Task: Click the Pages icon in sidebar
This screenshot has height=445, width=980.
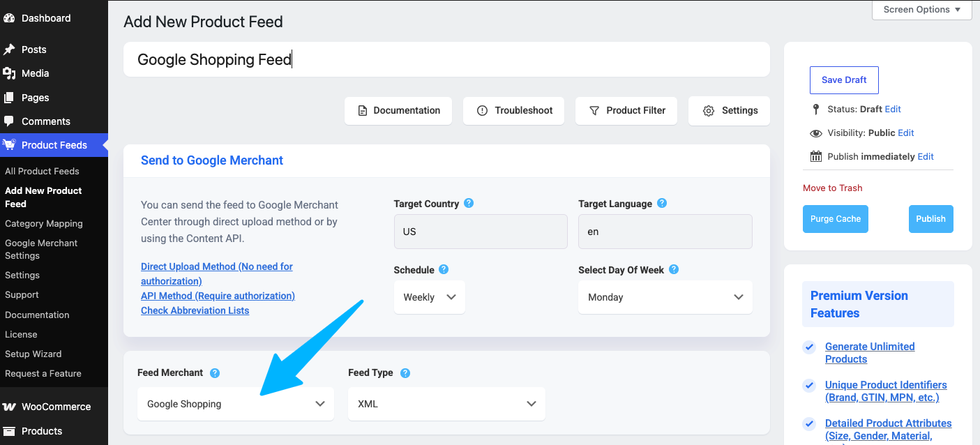Action: click(x=9, y=98)
